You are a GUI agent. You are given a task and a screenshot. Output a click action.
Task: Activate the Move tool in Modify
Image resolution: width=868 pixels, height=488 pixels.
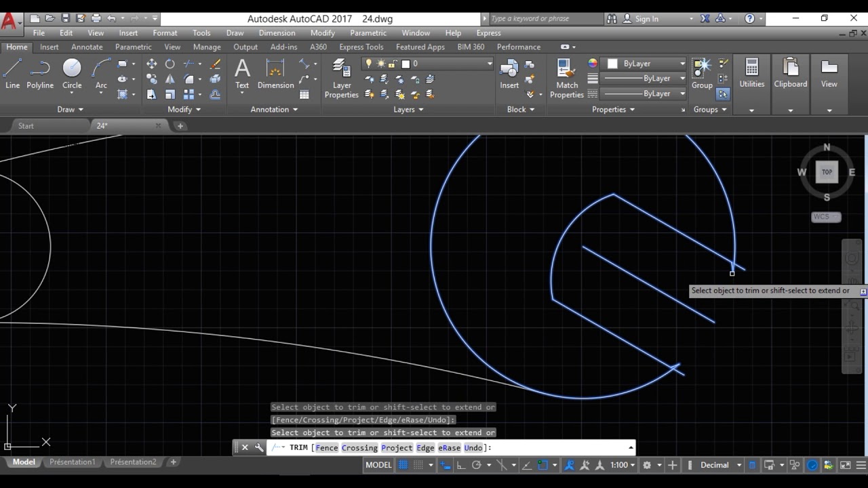[x=151, y=64]
